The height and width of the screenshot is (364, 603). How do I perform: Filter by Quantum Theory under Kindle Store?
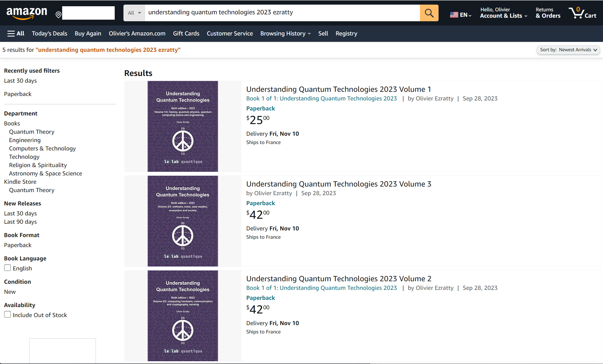32,190
